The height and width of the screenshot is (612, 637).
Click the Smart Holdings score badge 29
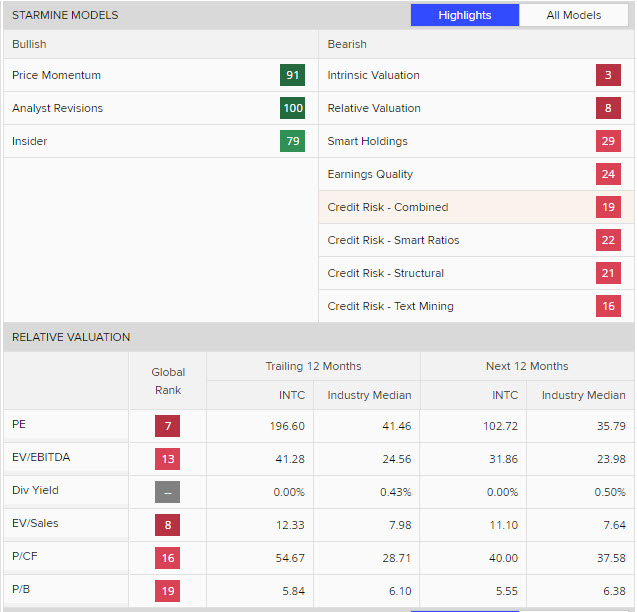[x=608, y=141]
